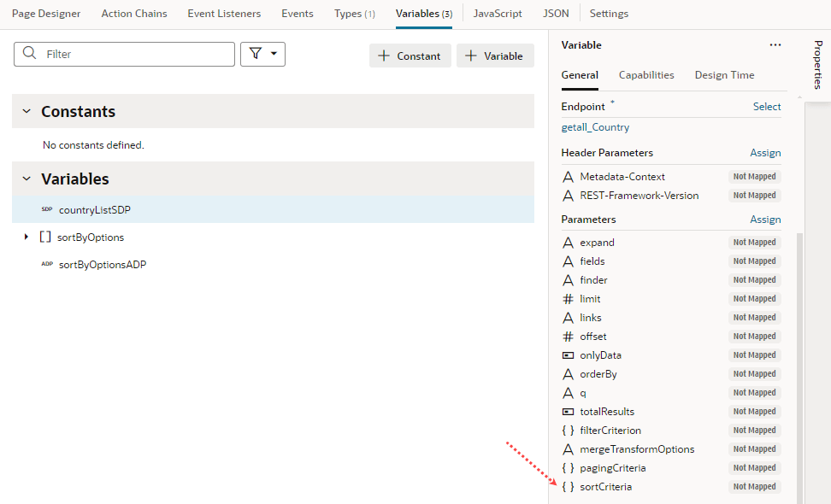Open the getall_Country endpoint link

595,129
